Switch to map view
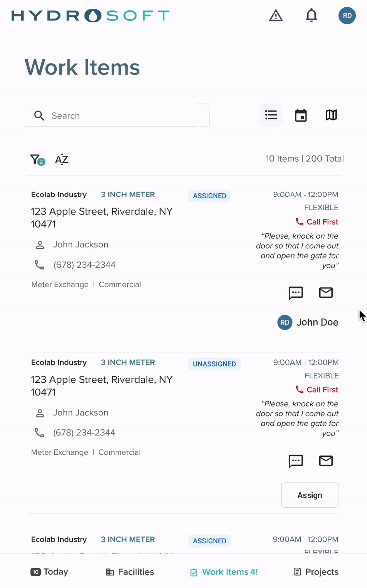Image resolution: width=367 pixels, height=588 pixels. click(331, 115)
